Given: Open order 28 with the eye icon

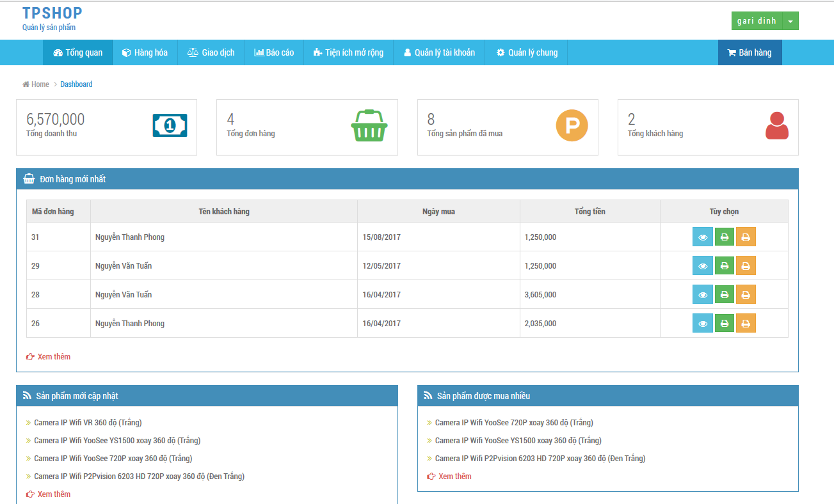Looking at the screenshot, I should tap(702, 294).
